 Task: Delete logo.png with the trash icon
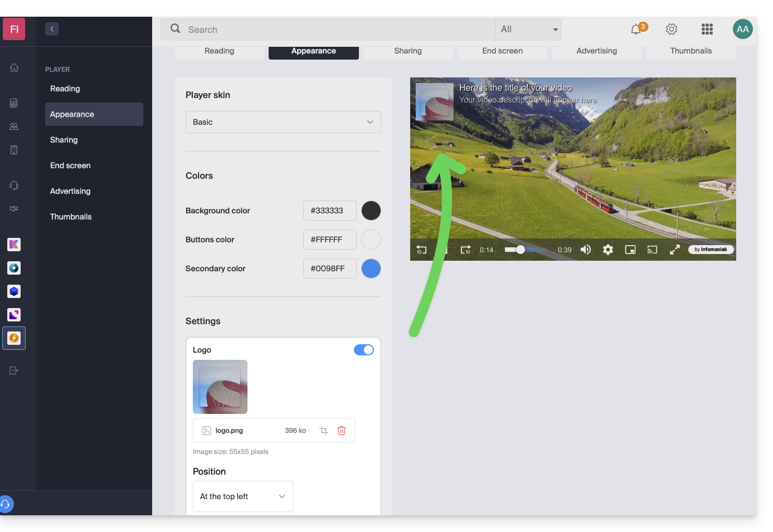(342, 431)
